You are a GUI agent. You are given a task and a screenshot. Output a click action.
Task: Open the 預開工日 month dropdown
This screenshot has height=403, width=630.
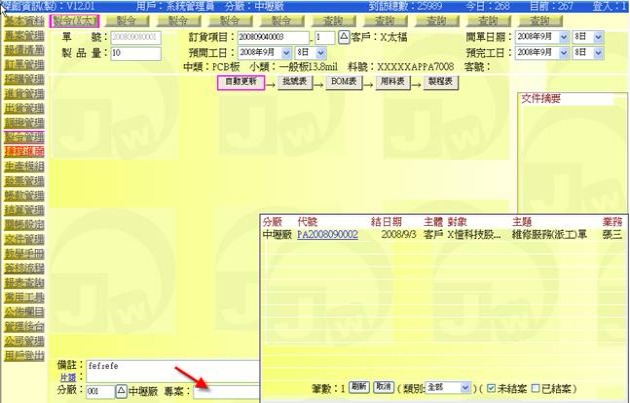click(286, 52)
